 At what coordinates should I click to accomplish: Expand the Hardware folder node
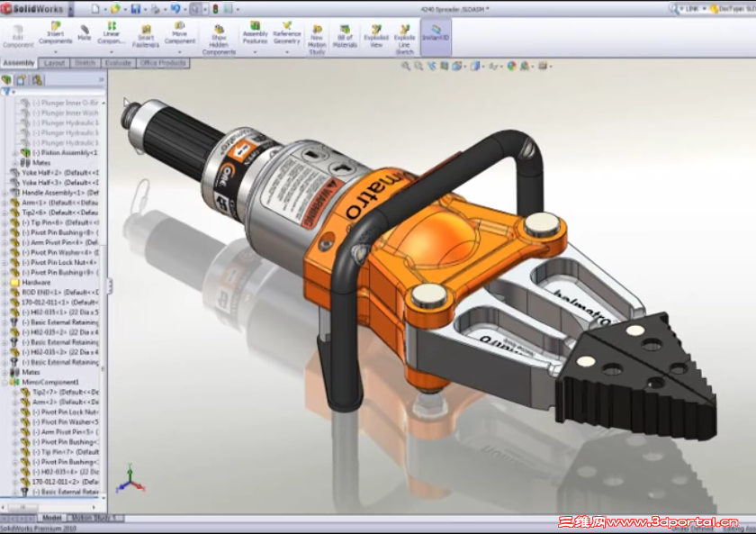(4, 282)
